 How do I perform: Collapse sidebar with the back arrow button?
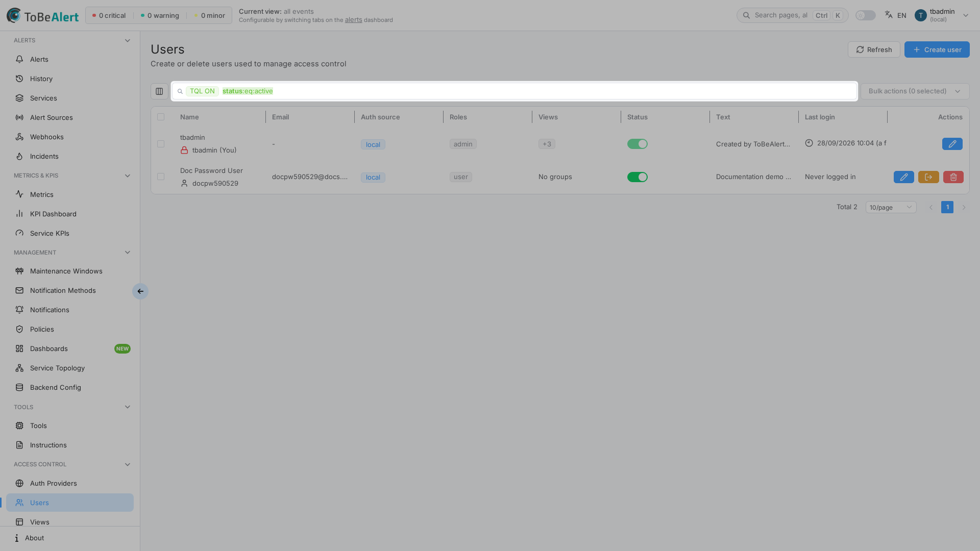pyautogui.click(x=140, y=291)
